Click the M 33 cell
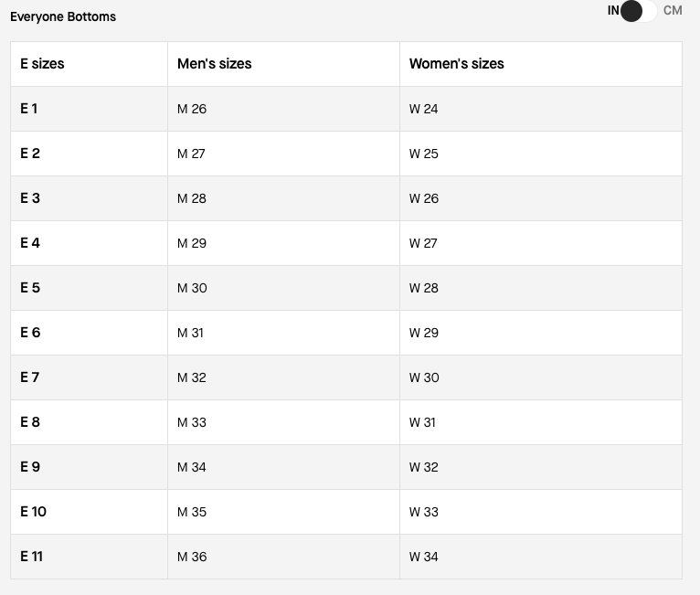The image size is (700, 595). (192, 422)
